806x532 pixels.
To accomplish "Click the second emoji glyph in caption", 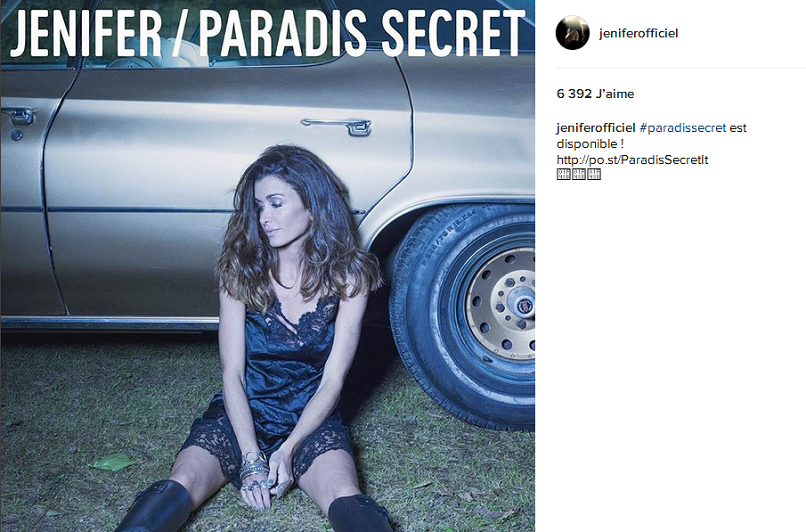I will pos(579,174).
